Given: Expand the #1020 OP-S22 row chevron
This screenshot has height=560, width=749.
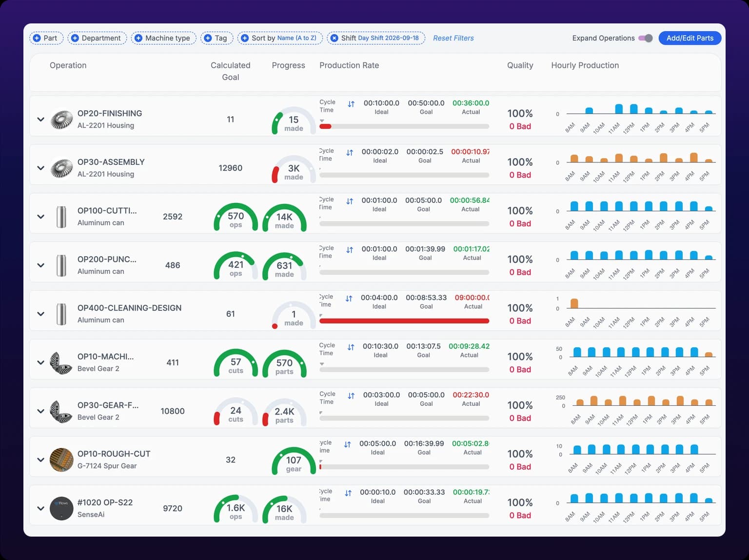Looking at the screenshot, I should click(41, 508).
